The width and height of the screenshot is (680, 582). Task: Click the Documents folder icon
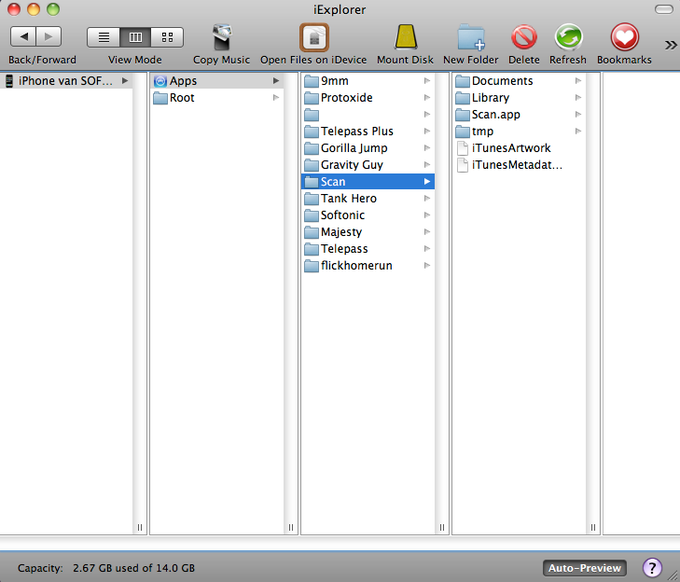point(463,81)
